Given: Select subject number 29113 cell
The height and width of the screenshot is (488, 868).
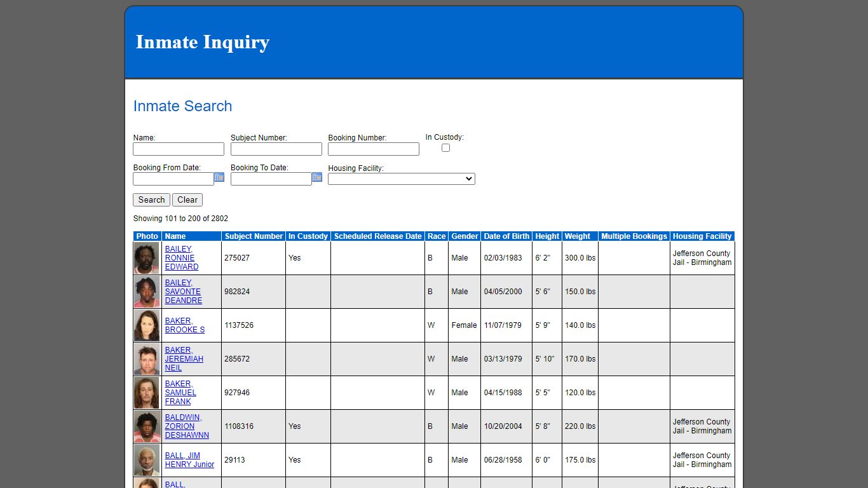Looking at the screenshot, I should [x=254, y=460].
